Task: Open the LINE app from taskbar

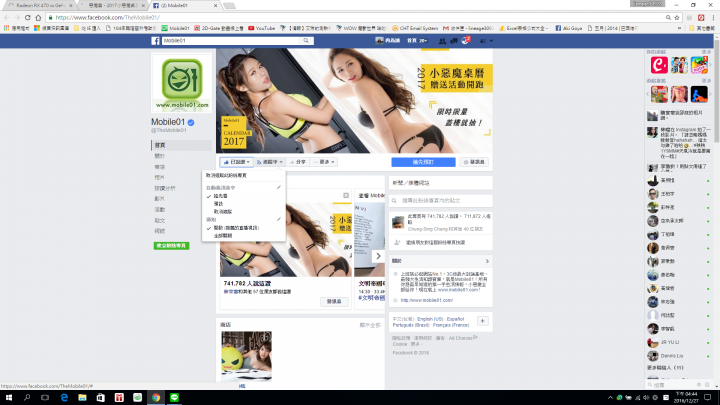Action: tap(174, 398)
